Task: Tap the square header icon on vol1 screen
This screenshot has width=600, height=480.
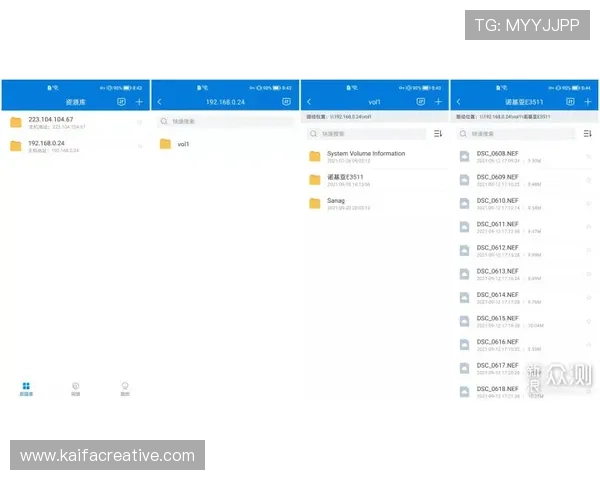Action: tap(421, 102)
